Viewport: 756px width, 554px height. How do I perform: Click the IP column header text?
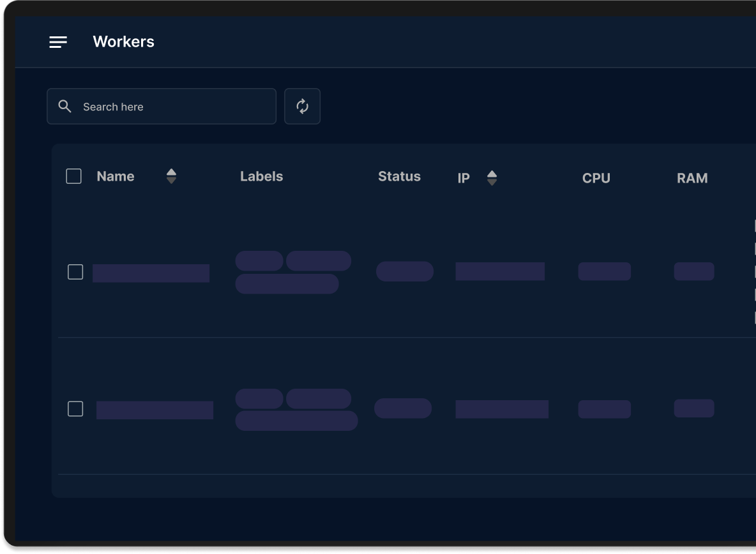(x=464, y=179)
